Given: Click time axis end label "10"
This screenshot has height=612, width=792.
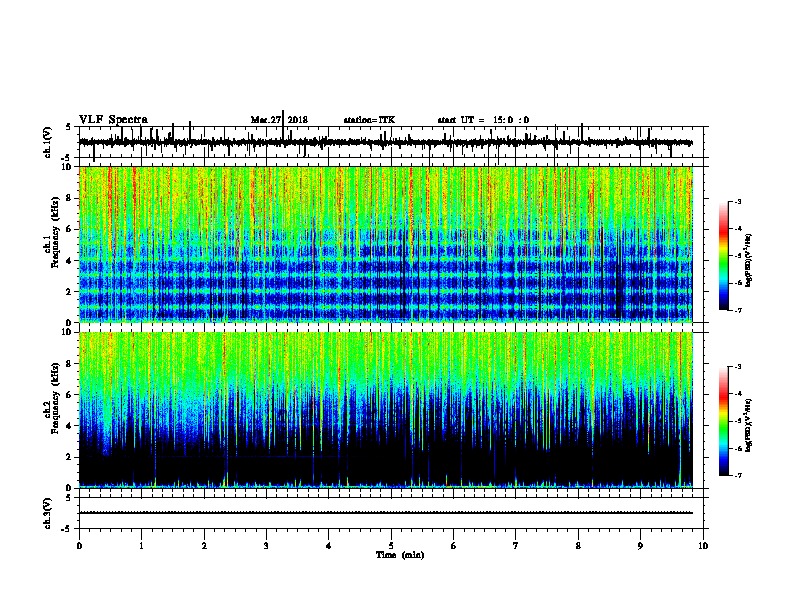Looking at the screenshot, I should click(x=703, y=546).
